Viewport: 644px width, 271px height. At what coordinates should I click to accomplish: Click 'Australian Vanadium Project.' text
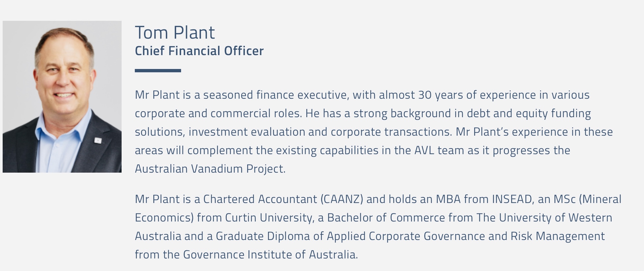coord(210,169)
